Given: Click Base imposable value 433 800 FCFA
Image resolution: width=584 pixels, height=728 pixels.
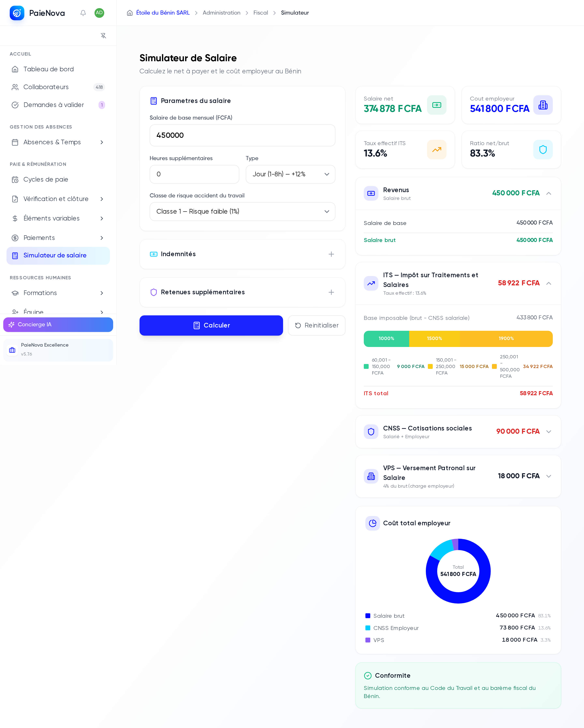Looking at the screenshot, I should pyautogui.click(x=534, y=318).
